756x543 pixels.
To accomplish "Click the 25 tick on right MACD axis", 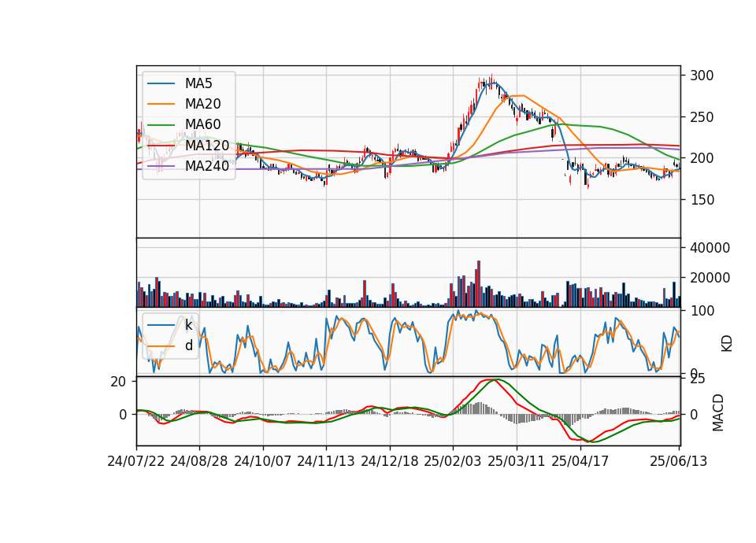I will pyautogui.click(x=698, y=379).
